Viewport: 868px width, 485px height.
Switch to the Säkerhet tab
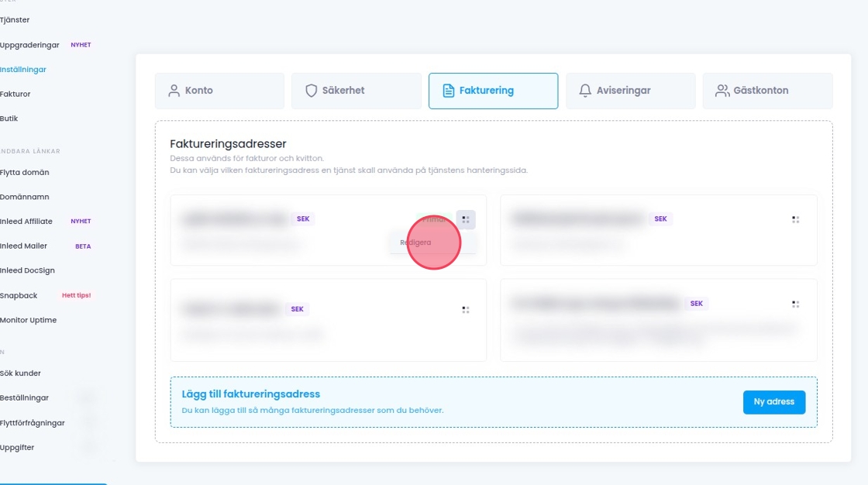coord(356,91)
